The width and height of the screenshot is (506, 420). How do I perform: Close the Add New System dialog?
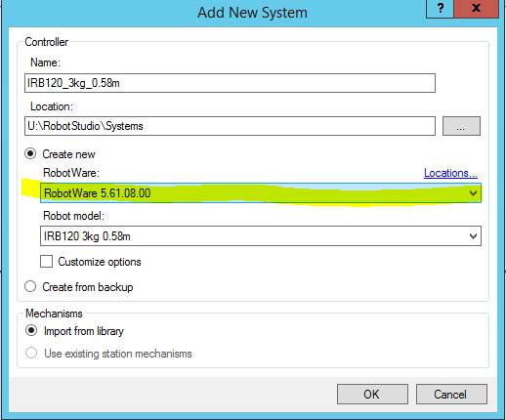point(476,9)
